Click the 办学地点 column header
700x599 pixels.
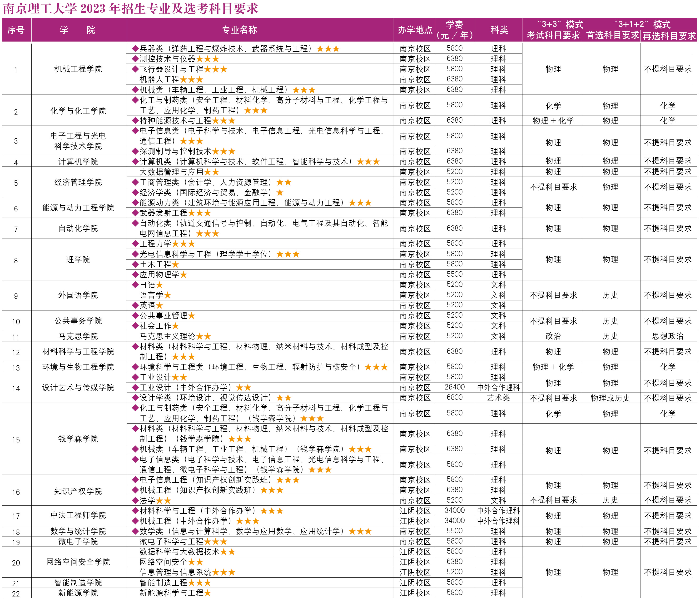pos(415,30)
